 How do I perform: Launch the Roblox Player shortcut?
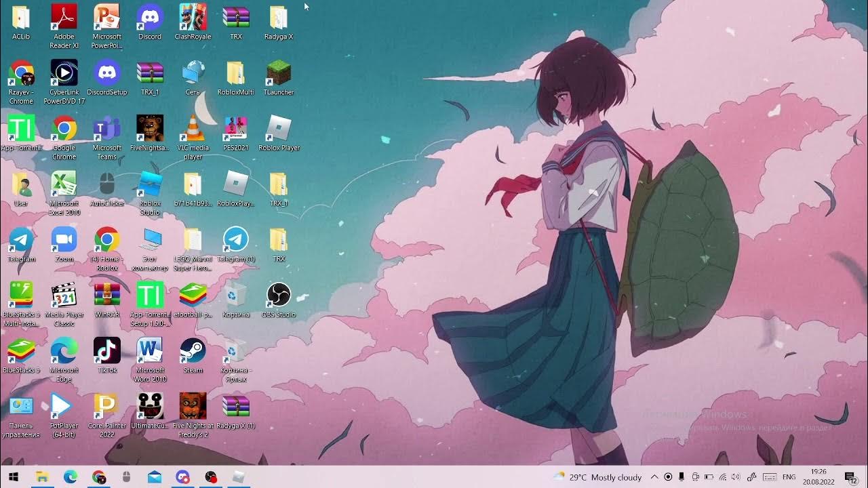(279, 134)
